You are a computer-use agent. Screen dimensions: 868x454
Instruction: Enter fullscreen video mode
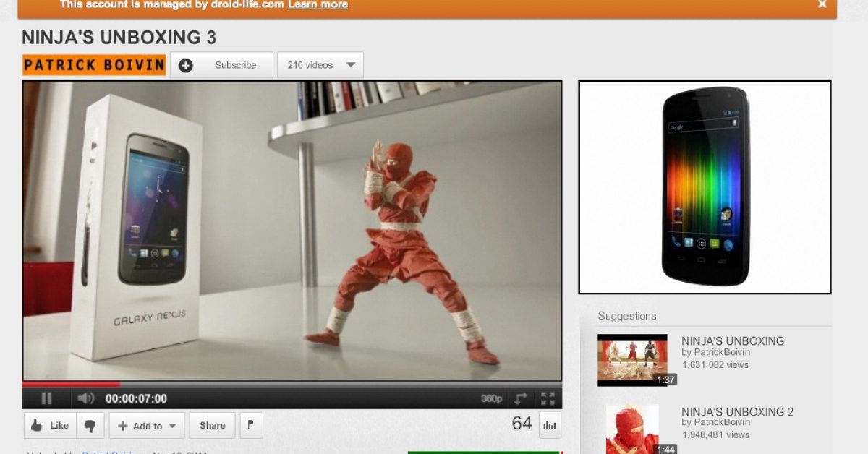click(x=548, y=399)
